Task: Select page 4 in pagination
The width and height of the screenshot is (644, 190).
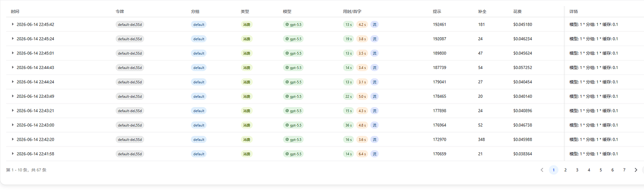Action: (x=589, y=170)
